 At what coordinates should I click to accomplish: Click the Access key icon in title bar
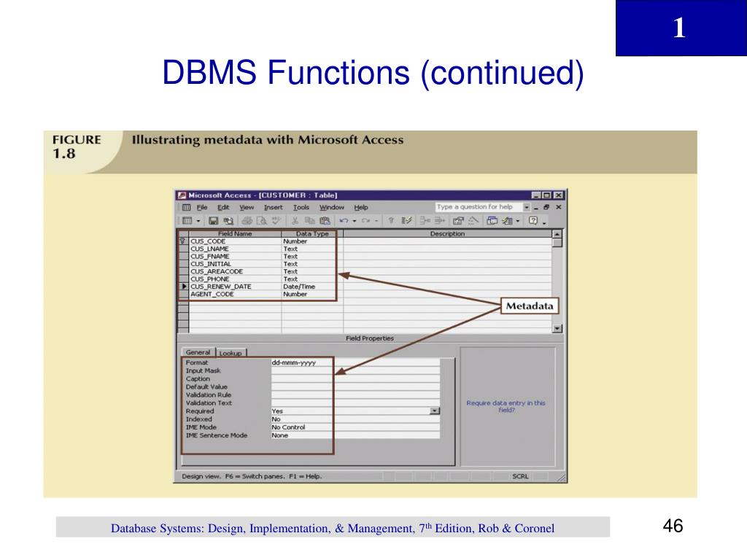[182, 195]
